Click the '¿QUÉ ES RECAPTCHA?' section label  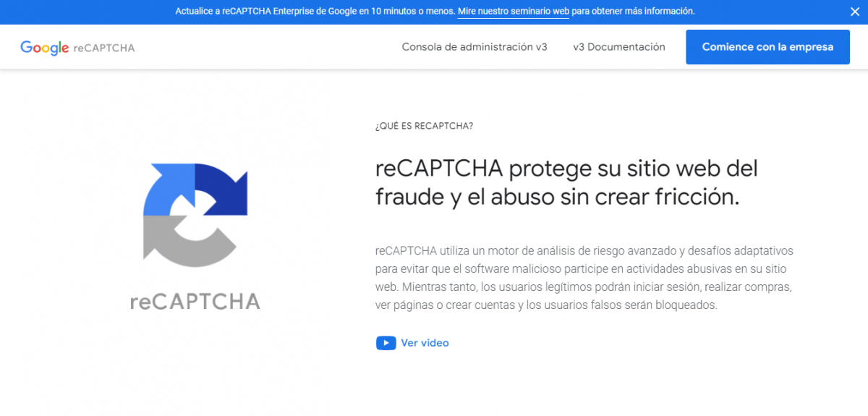click(424, 126)
